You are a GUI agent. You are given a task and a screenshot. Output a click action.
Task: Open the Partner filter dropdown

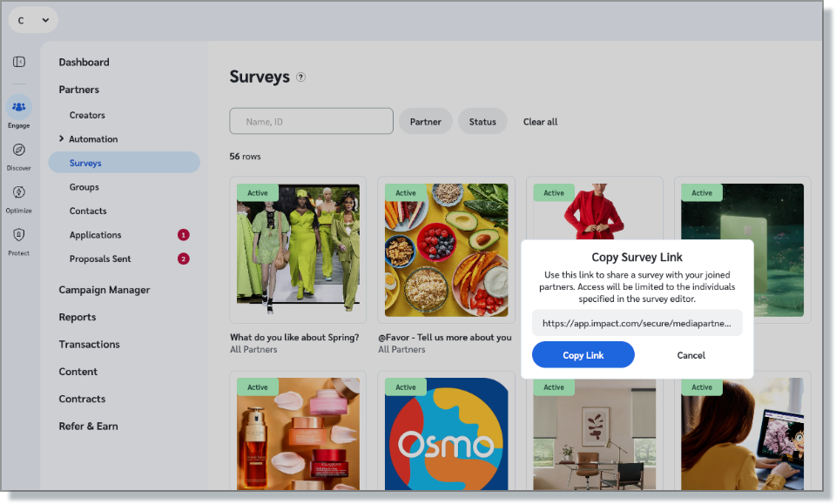[x=426, y=122]
